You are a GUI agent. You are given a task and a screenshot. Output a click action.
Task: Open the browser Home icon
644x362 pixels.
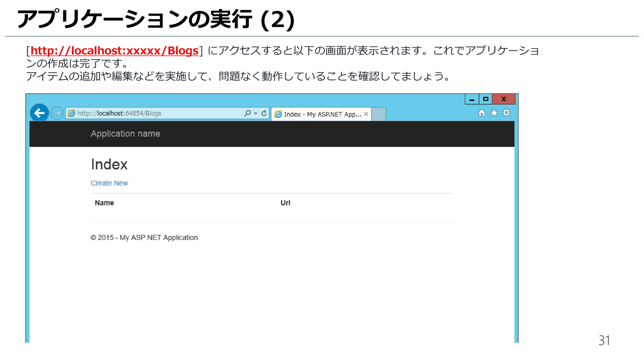tap(482, 113)
